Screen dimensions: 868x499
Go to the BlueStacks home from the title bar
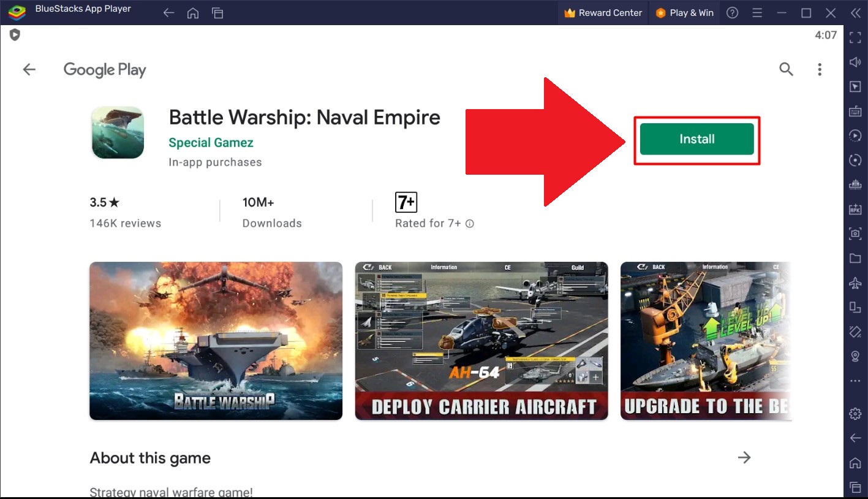coord(193,13)
